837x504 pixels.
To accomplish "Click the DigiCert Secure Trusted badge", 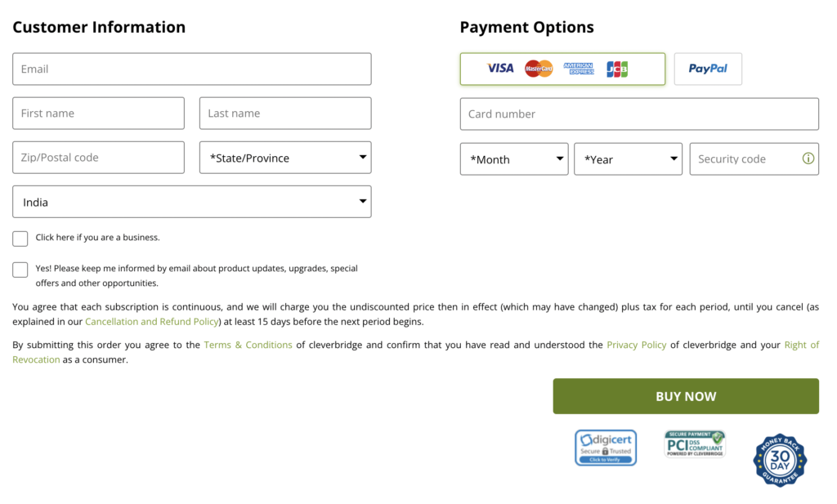I will (605, 447).
